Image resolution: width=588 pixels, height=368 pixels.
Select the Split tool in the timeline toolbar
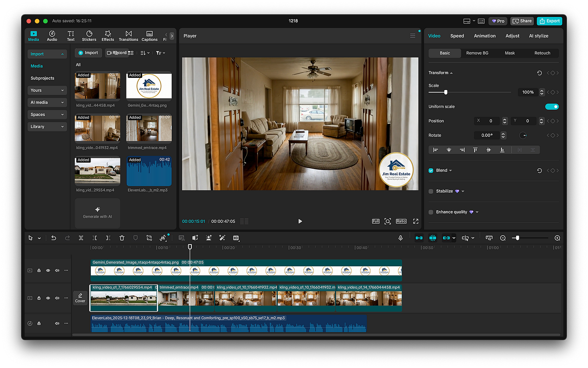pos(81,238)
